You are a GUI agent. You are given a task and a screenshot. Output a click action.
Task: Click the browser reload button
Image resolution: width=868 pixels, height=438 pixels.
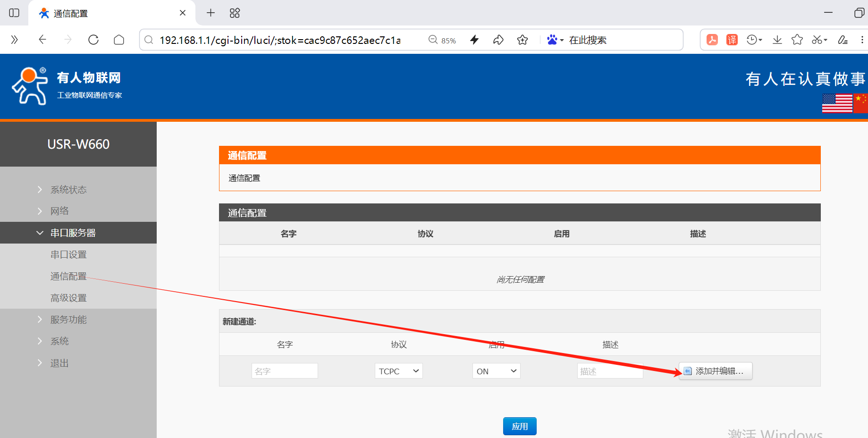click(x=93, y=40)
